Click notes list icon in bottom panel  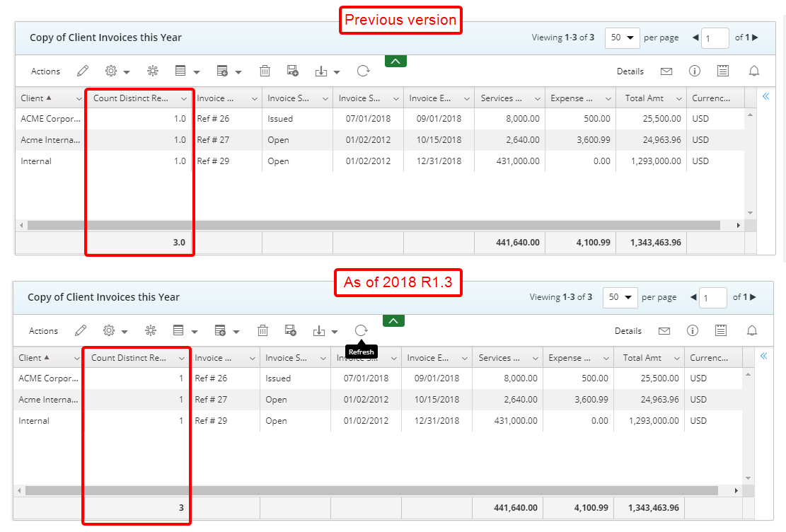(721, 330)
